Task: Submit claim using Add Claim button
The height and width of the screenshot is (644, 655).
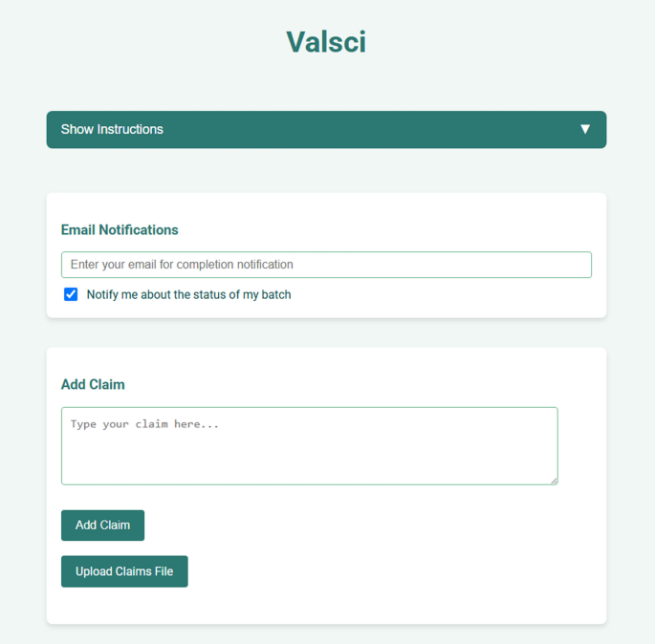Action: [102, 526]
